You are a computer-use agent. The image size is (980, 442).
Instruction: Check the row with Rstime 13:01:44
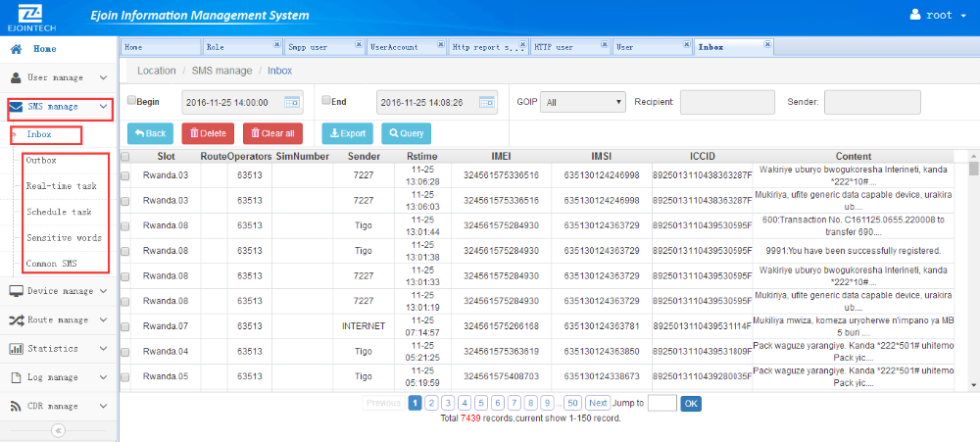pyautogui.click(x=125, y=225)
